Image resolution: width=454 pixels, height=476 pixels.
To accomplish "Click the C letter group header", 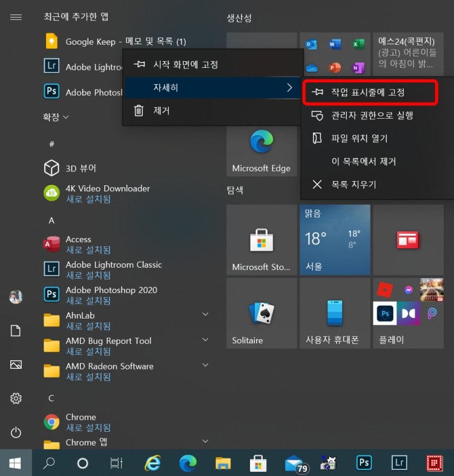I will (51, 398).
